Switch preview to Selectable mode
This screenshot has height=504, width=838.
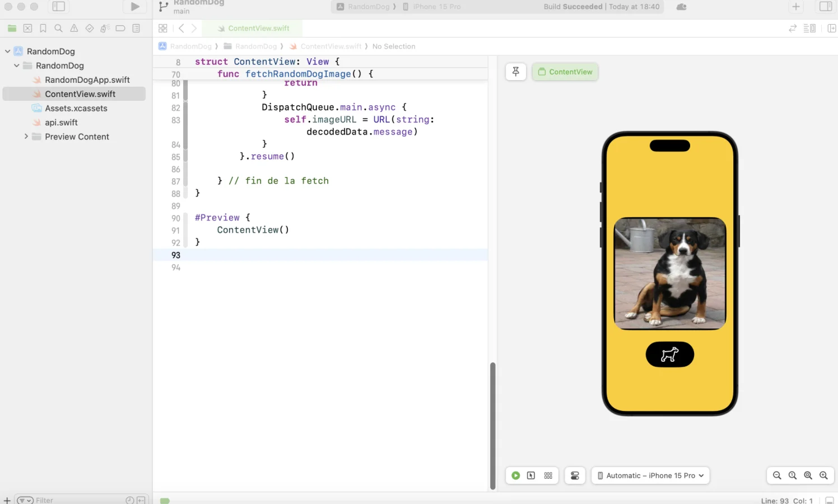(531, 475)
